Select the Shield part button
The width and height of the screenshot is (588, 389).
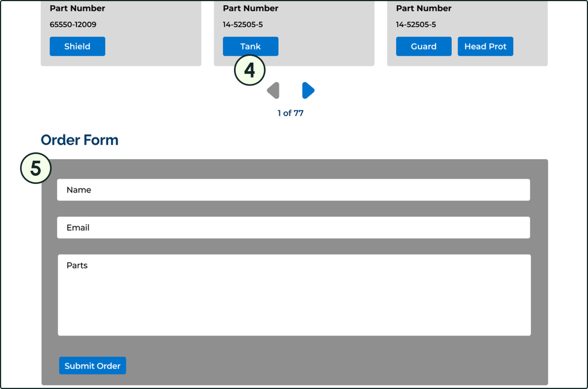(x=77, y=47)
